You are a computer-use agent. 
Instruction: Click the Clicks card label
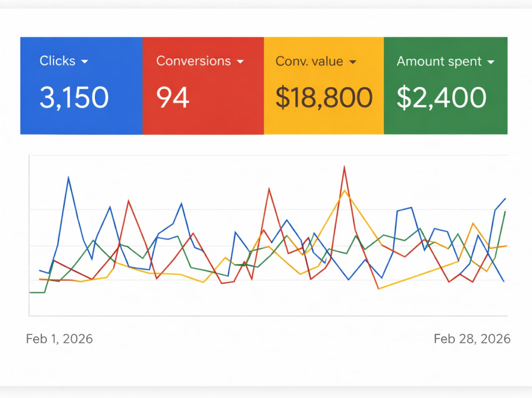(57, 61)
